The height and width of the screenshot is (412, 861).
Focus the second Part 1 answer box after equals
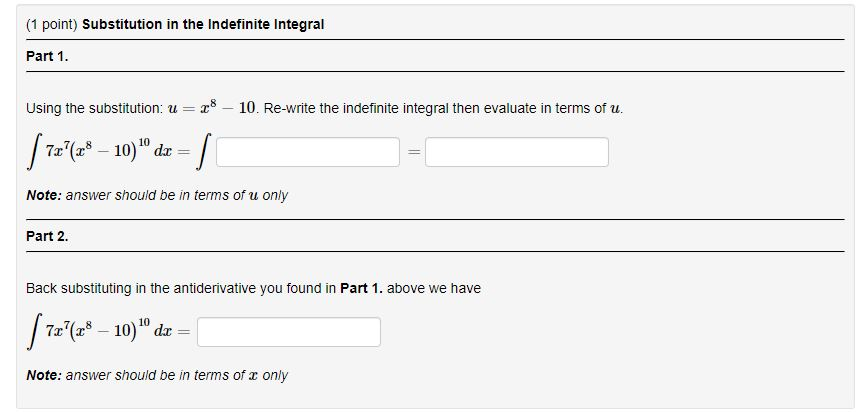click(517, 152)
